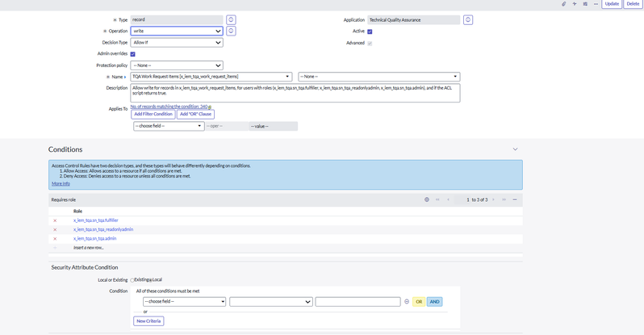644x335 pixels.
Task: Open the security condition operator dropdown
Action: point(271,302)
